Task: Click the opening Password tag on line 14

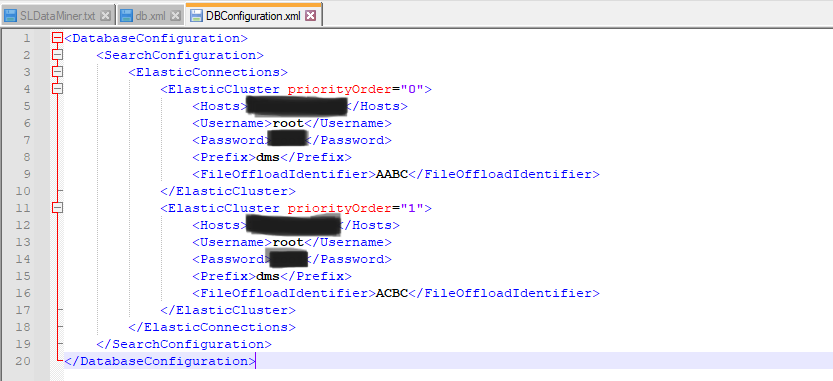Action: [x=232, y=259]
